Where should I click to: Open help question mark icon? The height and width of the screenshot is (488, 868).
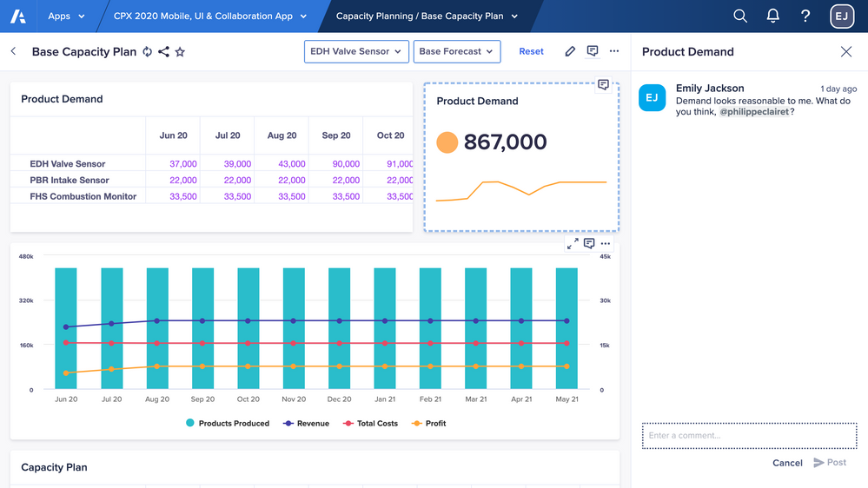click(x=805, y=16)
